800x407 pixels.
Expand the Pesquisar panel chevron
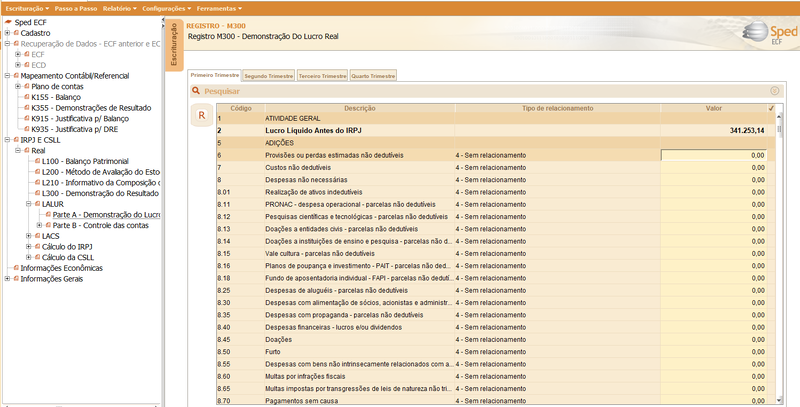click(774, 91)
